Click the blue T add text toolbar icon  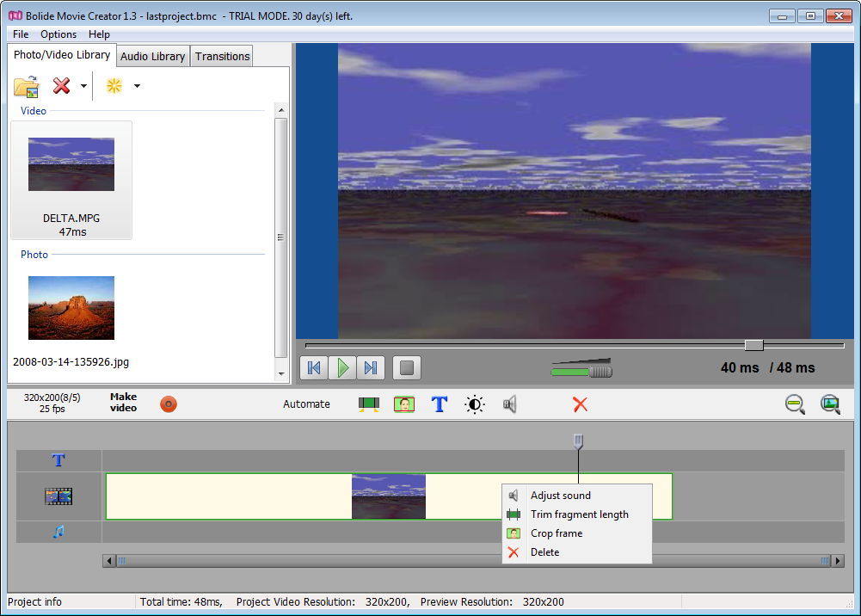(440, 404)
